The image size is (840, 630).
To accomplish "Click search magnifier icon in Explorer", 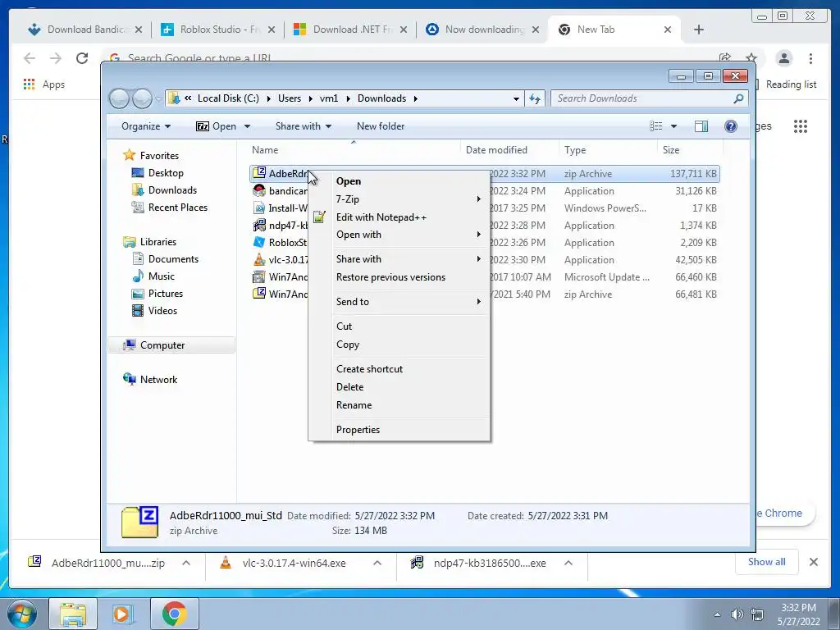I will [x=738, y=98].
